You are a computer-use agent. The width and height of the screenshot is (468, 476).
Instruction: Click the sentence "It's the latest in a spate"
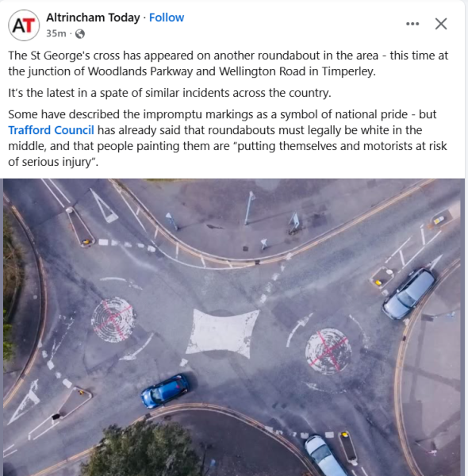[170, 93]
